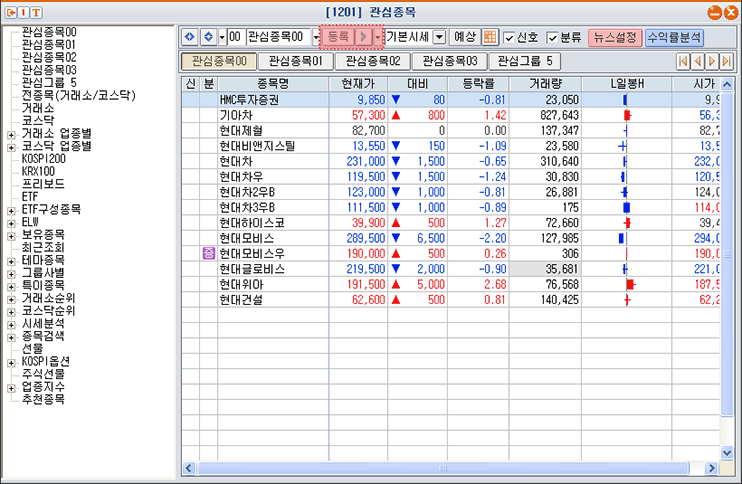Click the title bar '1' icon
Screen dimensions: 742x484
click(23, 12)
